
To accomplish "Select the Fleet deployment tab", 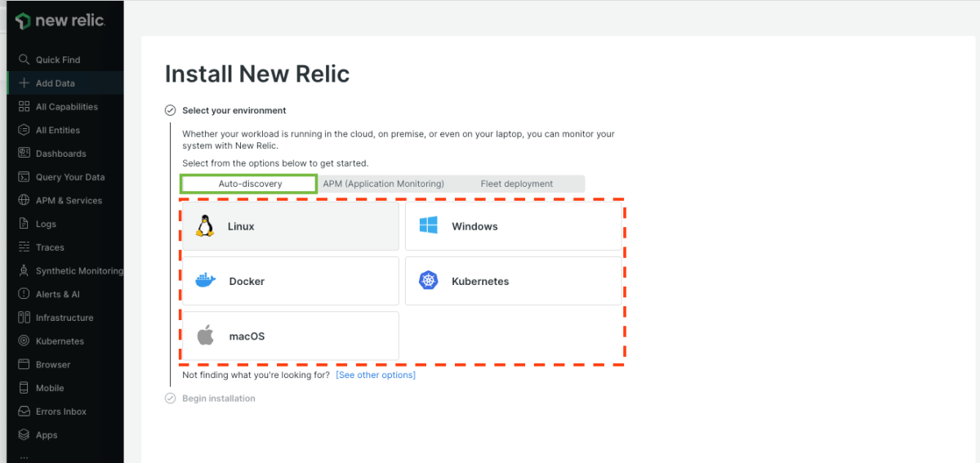I will pos(516,184).
